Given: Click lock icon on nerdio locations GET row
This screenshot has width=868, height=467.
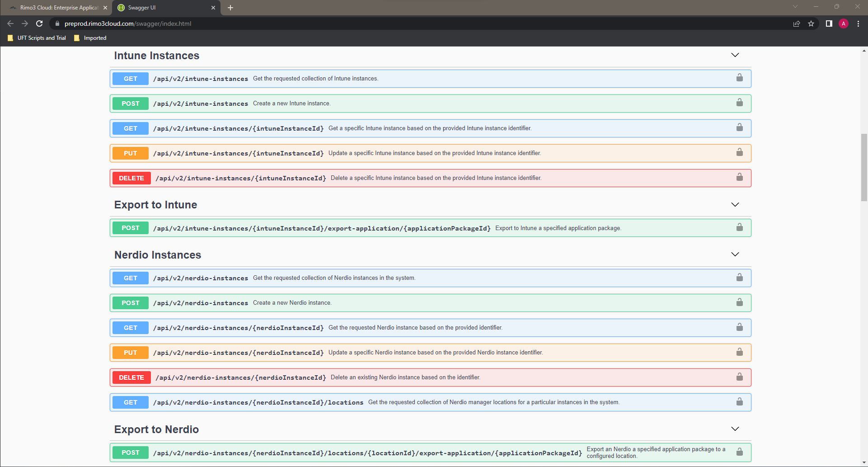Looking at the screenshot, I should pyautogui.click(x=739, y=401).
